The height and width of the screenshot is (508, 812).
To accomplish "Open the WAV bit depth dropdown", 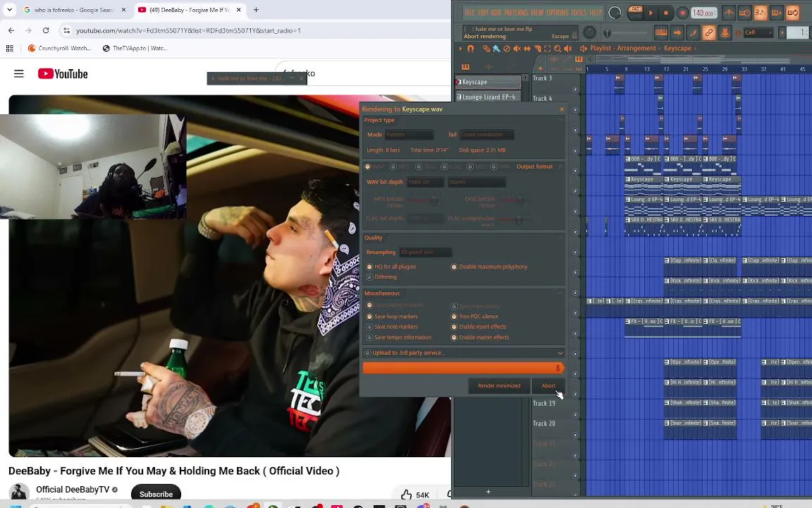I will click(425, 183).
